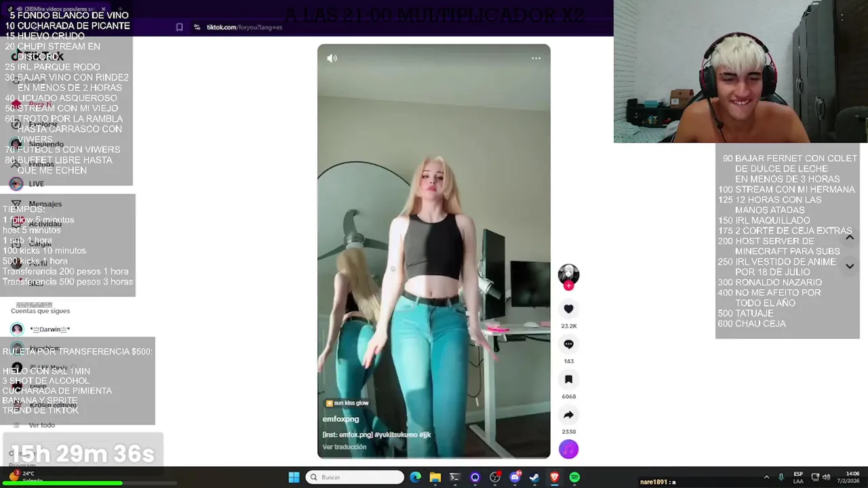Open the #yukitsukumo hashtag
Screen dimensions: 868x488
396,434
